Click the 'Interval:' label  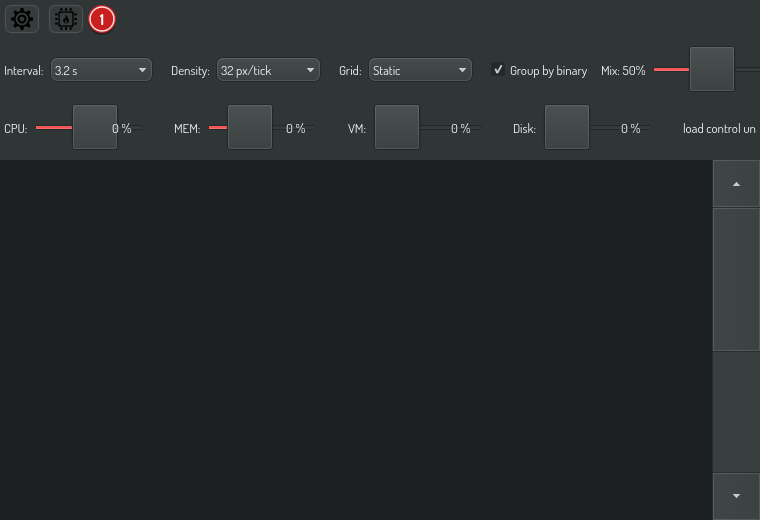click(x=24, y=71)
